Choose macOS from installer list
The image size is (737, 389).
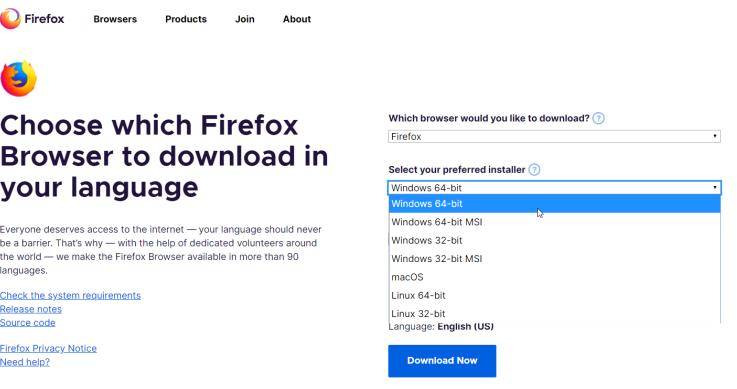(554, 277)
